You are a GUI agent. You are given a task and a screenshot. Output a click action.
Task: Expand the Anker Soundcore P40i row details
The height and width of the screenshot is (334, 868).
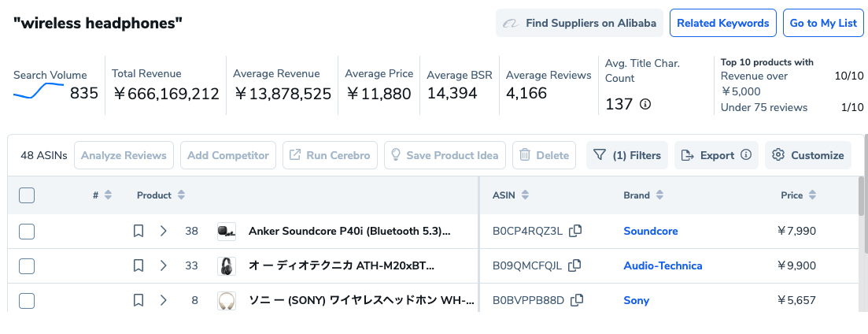164,231
